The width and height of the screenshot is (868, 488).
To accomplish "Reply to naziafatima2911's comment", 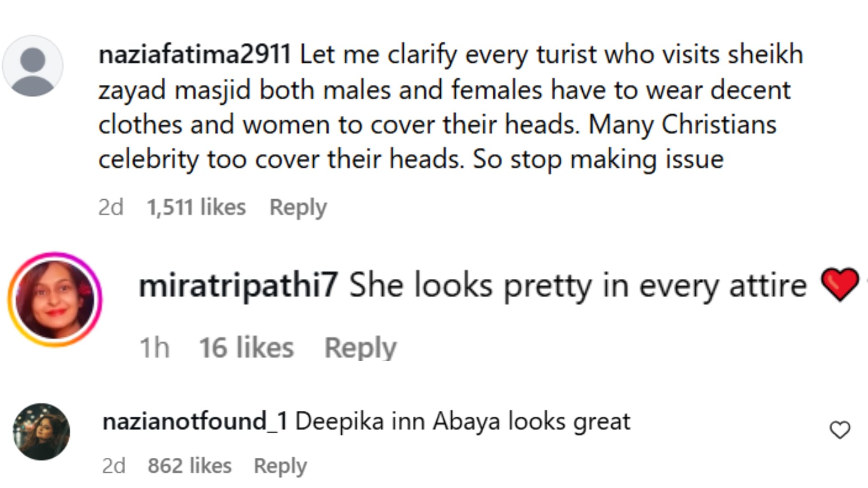I will point(298,207).
